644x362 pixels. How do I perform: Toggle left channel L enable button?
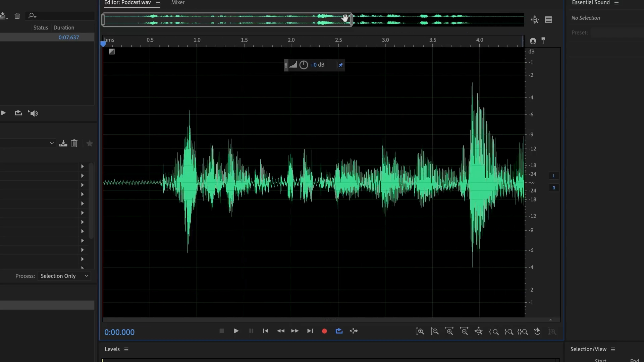(554, 176)
